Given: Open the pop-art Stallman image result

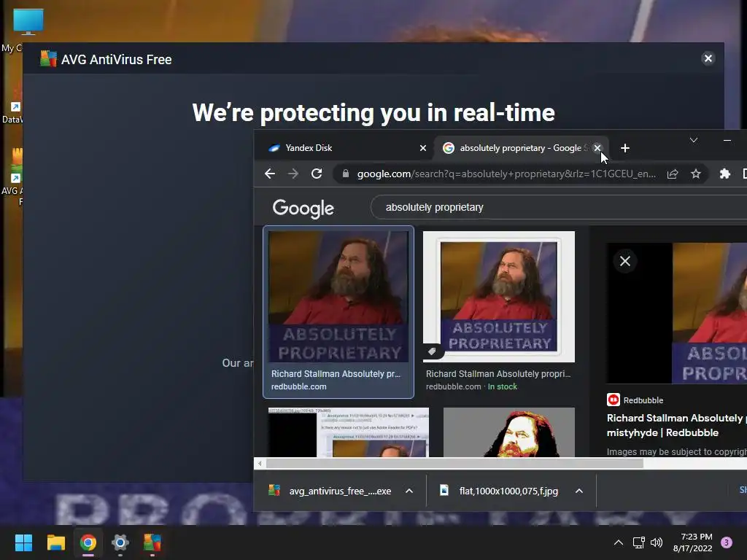Looking at the screenshot, I should [x=508, y=432].
